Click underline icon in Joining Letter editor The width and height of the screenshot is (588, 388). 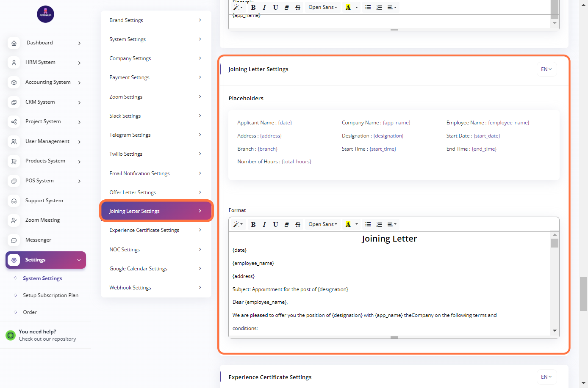(x=275, y=225)
